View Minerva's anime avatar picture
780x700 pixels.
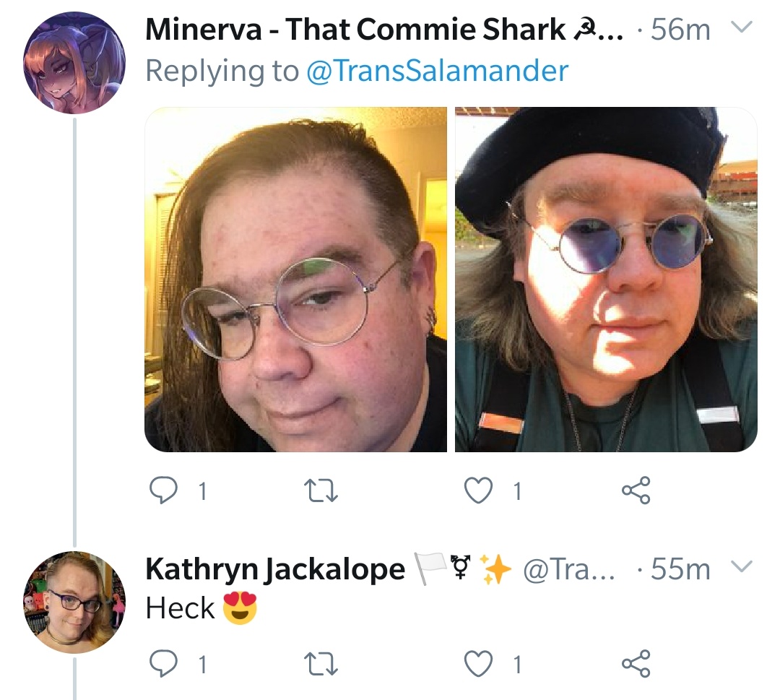pyautogui.click(x=74, y=63)
